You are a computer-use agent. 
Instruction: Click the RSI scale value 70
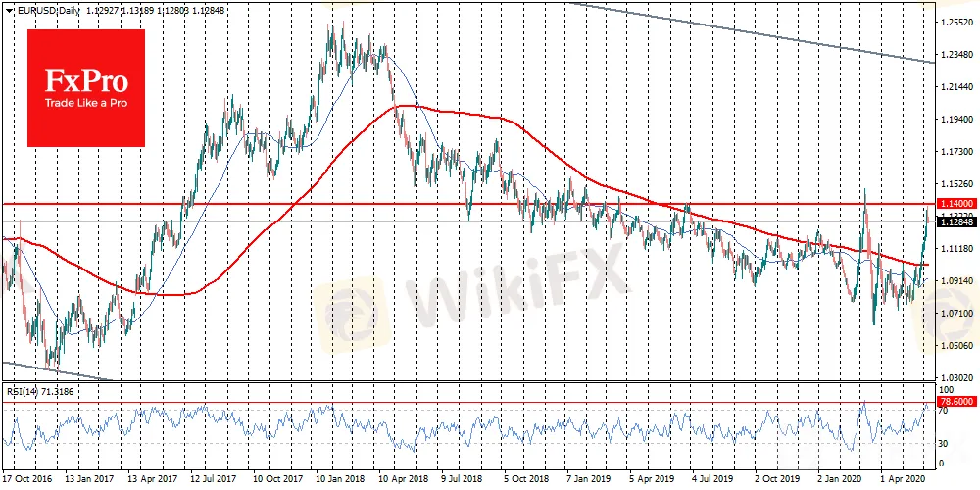click(x=945, y=411)
